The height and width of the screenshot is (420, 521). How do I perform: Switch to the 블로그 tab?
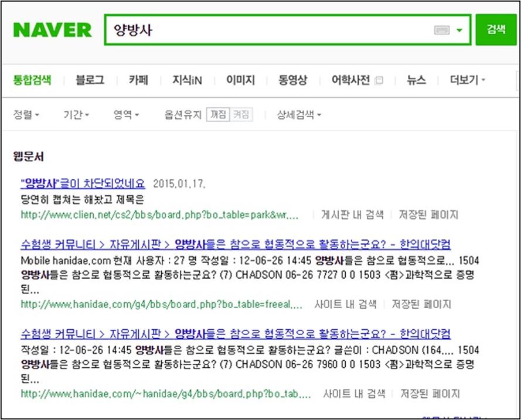pos(90,80)
